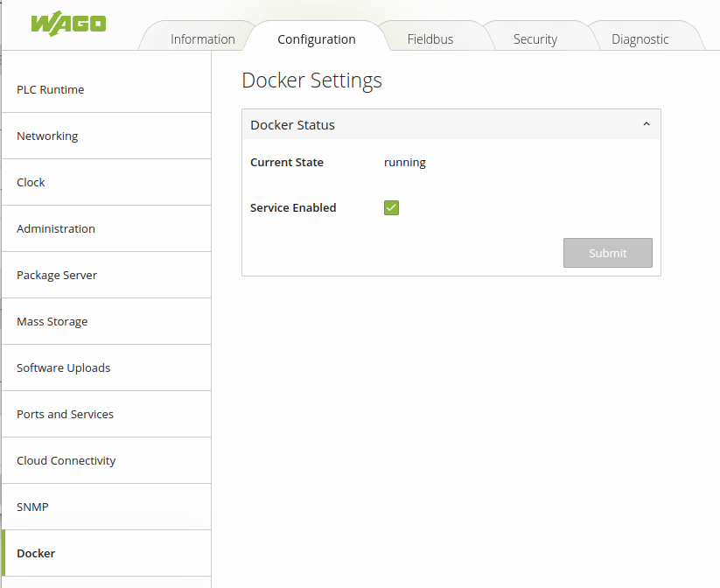The height and width of the screenshot is (588, 720).
Task: Choose Administration in the sidebar
Action: coord(56,229)
